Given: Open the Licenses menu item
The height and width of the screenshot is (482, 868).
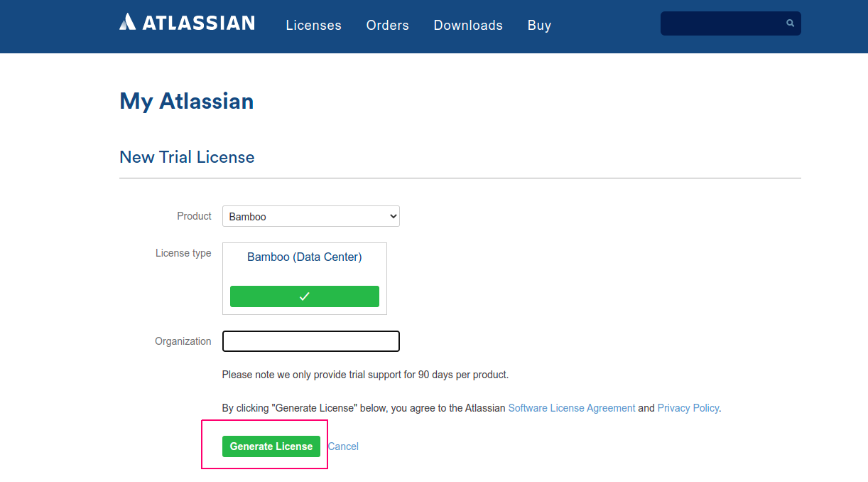Looking at the screenshot, I should pos(313,26).
